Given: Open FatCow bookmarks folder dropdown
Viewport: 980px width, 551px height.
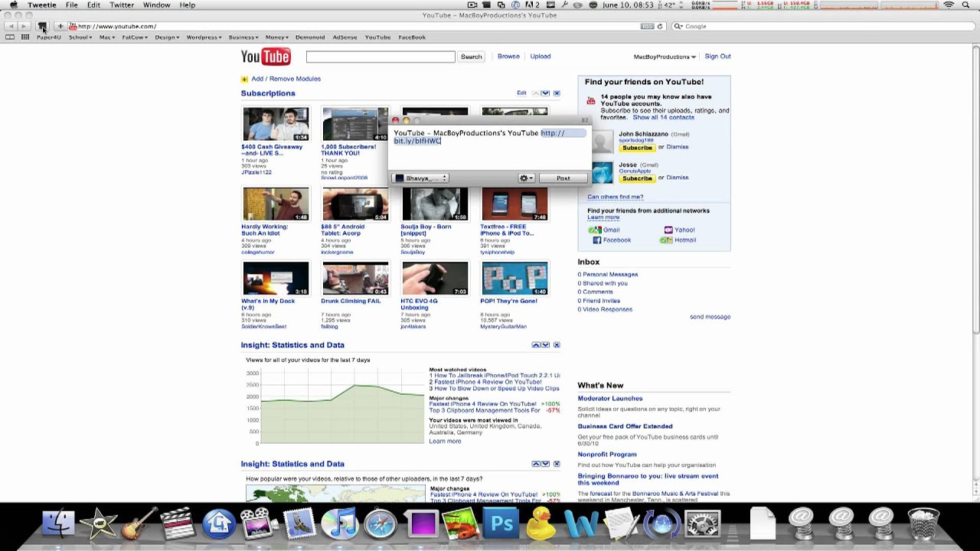Looking at the screenshot, I should click(135, 37).
